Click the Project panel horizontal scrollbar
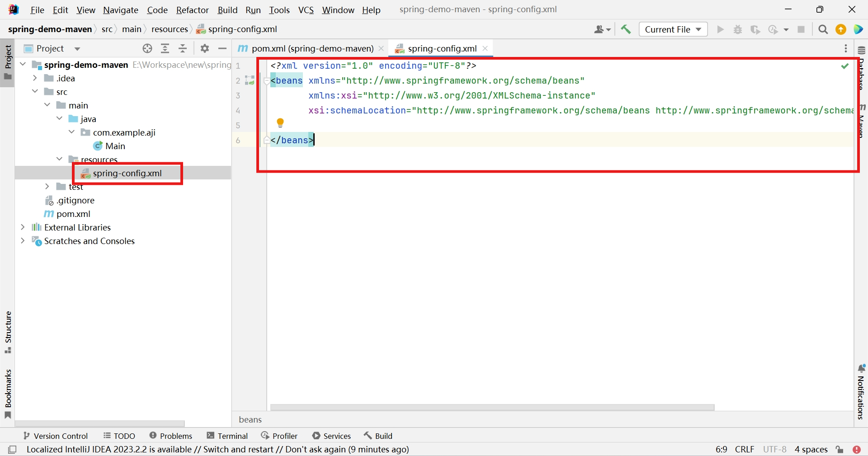This screenshot has width=868, height=456. [100, 424]
